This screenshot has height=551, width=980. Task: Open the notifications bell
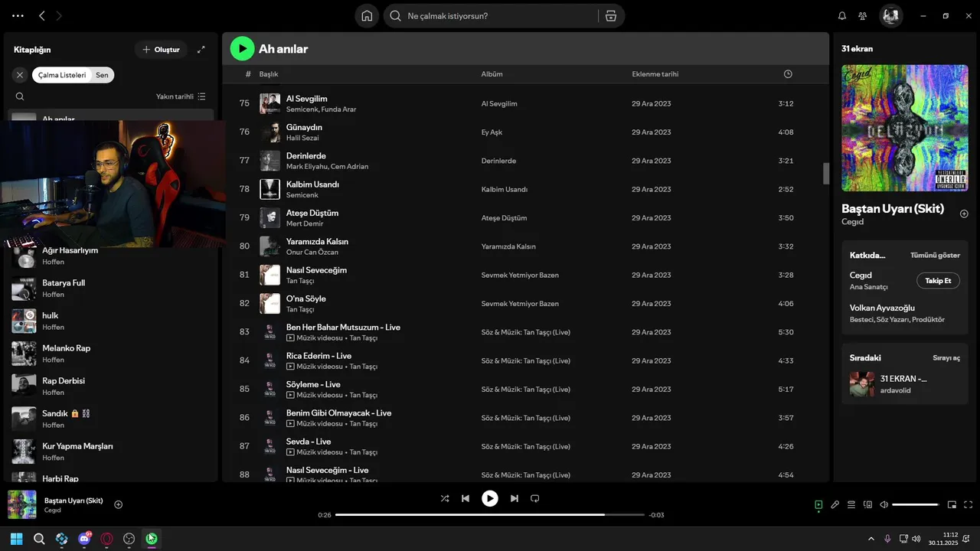[x=842, y=16]
